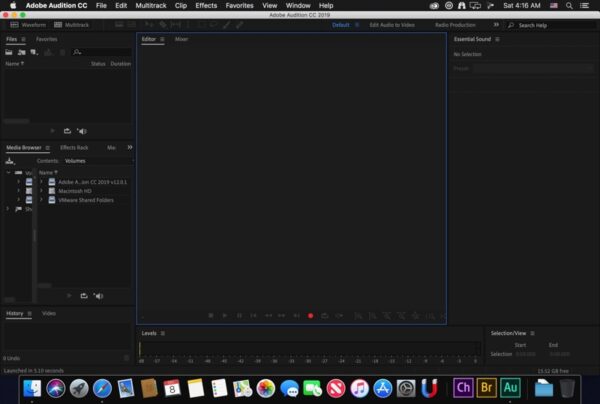
Task: Switch to Waveform editor view
Action: [x=28, y=25]
